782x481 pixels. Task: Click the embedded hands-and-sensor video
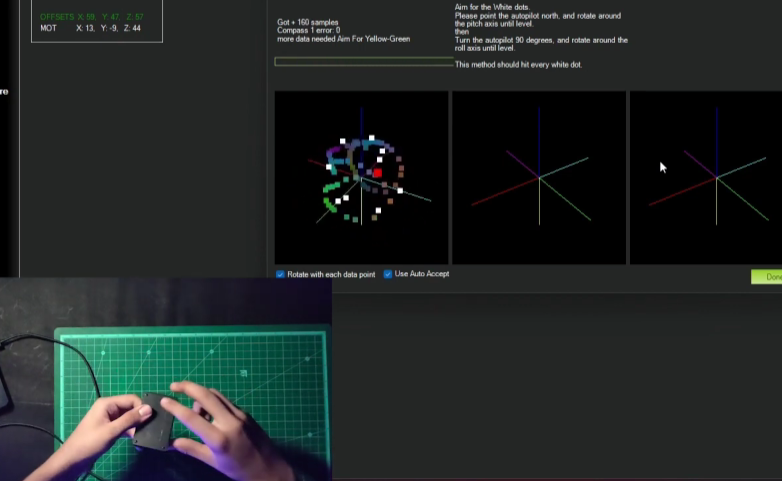pos(166,379)
